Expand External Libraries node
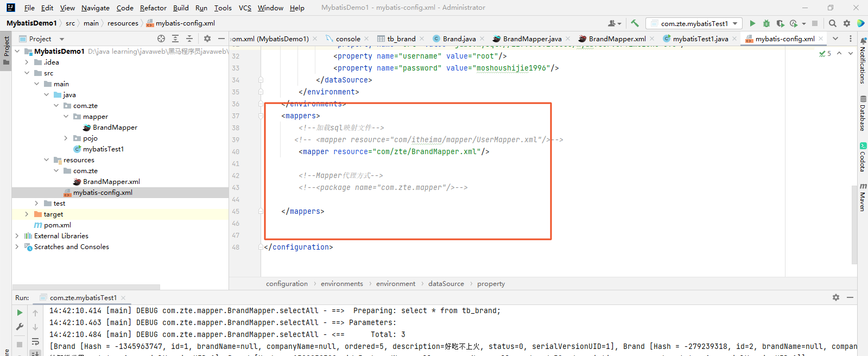 [x=17, y=236]
